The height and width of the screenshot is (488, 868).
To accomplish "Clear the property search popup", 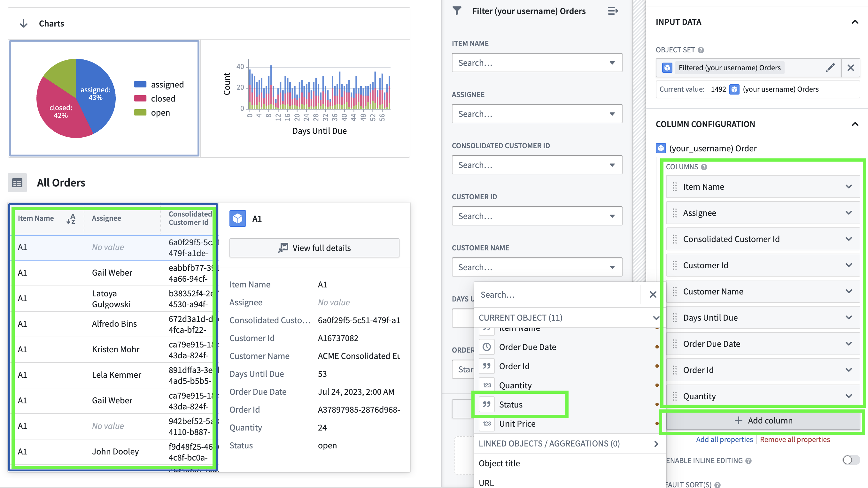I will pyautogui.click(x=653, y=295).
